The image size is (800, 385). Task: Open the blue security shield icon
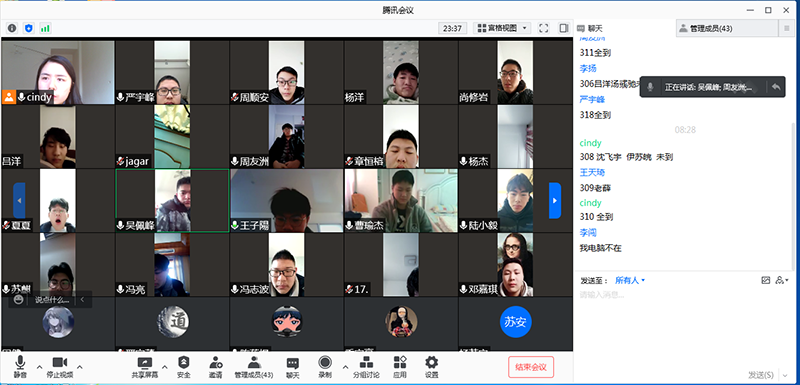(x=29, y=28)
